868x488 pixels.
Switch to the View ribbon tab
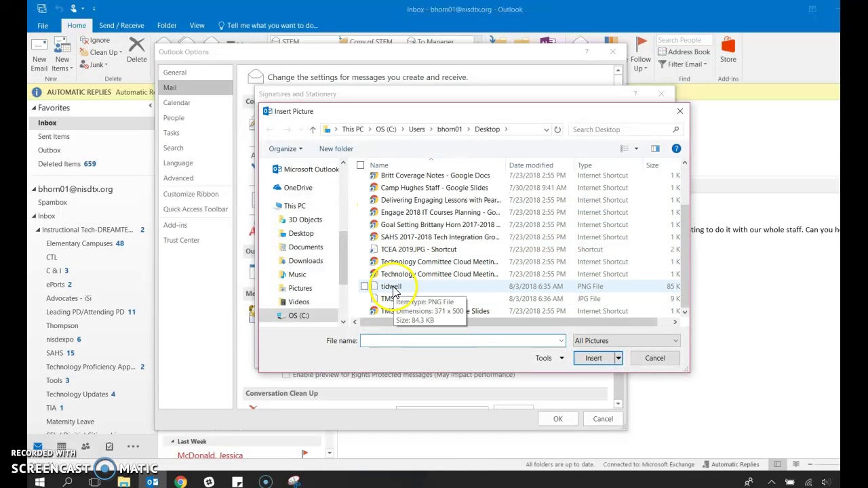click(x=197, y=26)
